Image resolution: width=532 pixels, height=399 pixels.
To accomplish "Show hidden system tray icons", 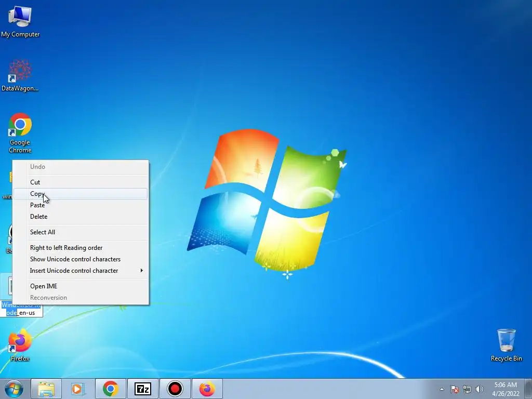I will pyautogui.click(x=442, y=389).
